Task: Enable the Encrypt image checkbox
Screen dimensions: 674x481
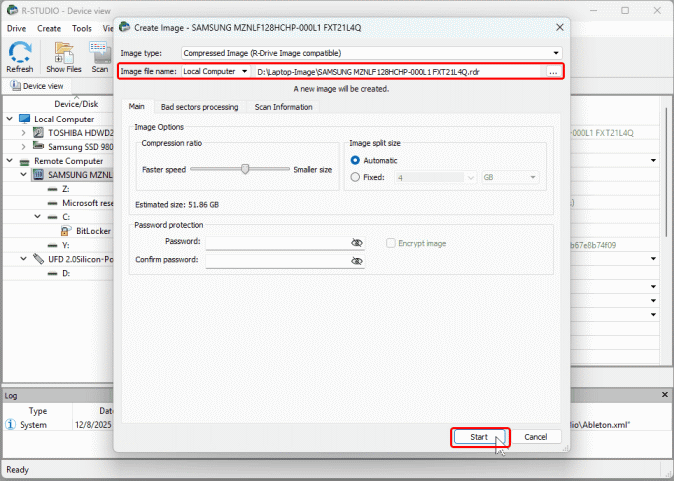Action: tap(392, 242)
